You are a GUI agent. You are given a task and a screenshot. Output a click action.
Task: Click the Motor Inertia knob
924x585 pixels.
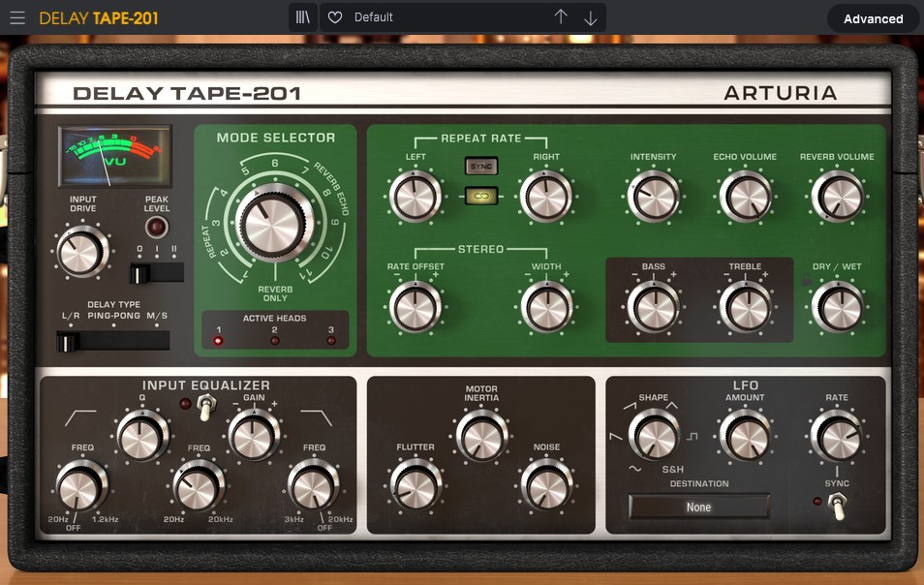click(480, 437)
